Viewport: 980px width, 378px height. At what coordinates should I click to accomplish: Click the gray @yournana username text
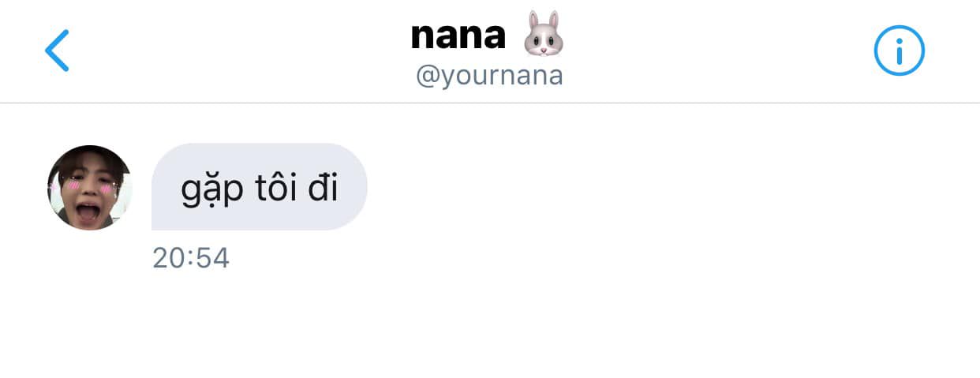489,77
